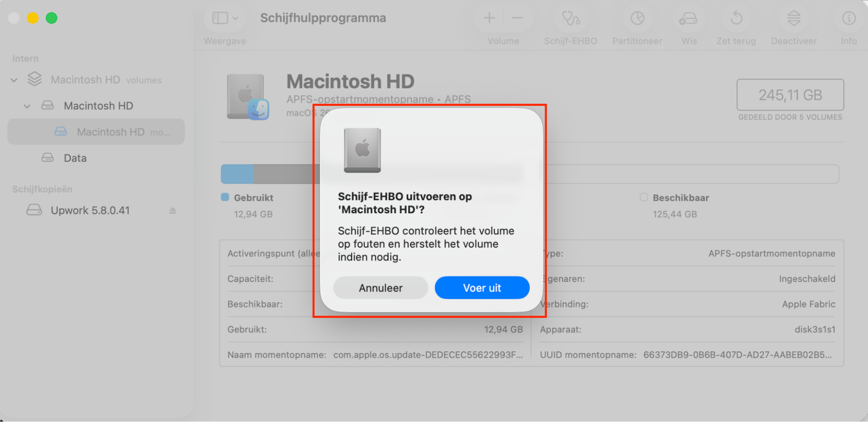Image resolution: width=868 pixels, height=422 pixels.
Task: Click the second-level Macintosh HD drive icon
Action: [x=48, y=106]
